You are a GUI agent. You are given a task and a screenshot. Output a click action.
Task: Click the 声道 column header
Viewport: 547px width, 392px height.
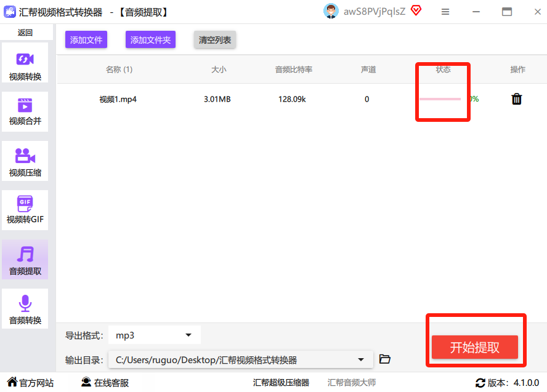368,70
